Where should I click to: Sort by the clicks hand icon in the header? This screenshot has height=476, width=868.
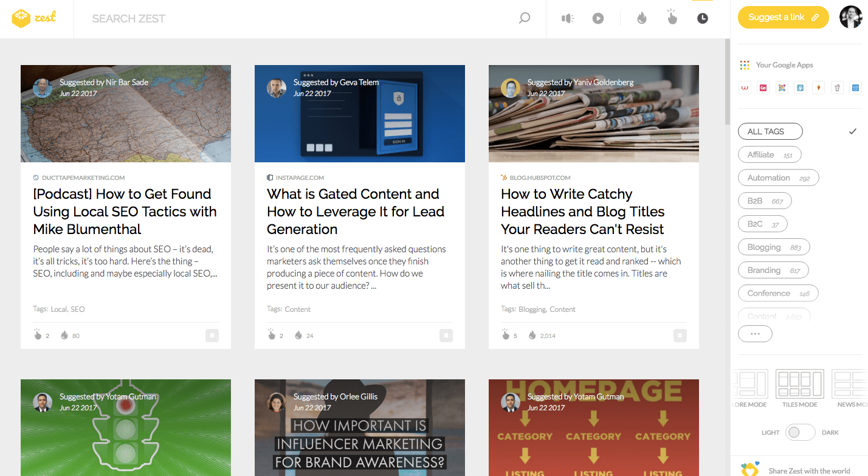pyautogui.click(x=672, y=16)
